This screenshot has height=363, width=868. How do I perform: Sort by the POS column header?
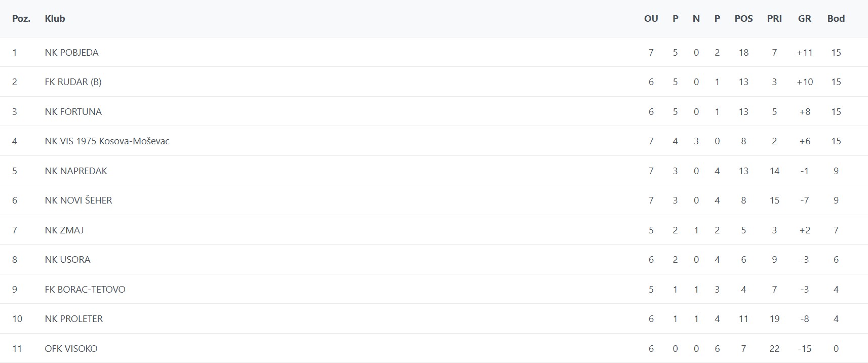click(x=743, y=19)
